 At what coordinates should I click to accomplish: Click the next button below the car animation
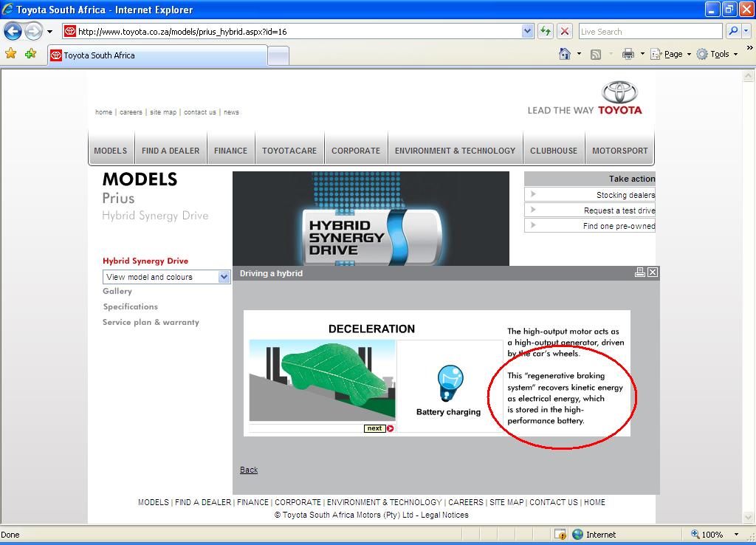pyautogui.click(x=374, y=428)
